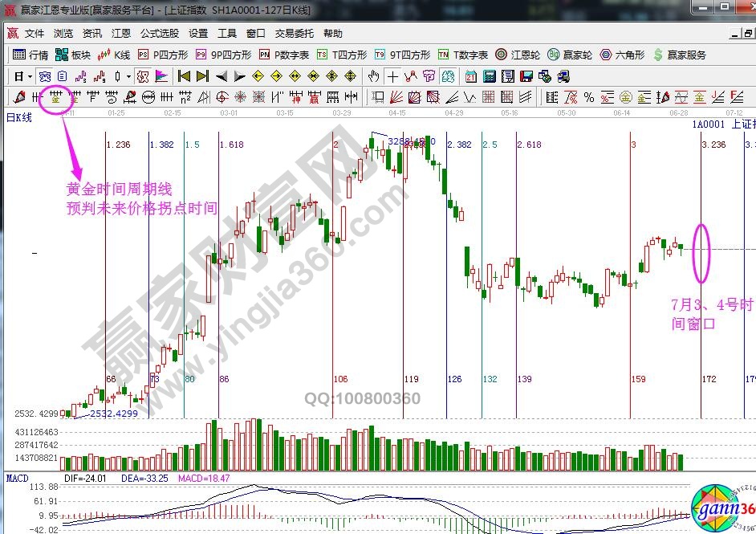This screenshot has height=534, width=756.
Task: Select the golden time cycle line tool
Action: [x=55, y=97]
